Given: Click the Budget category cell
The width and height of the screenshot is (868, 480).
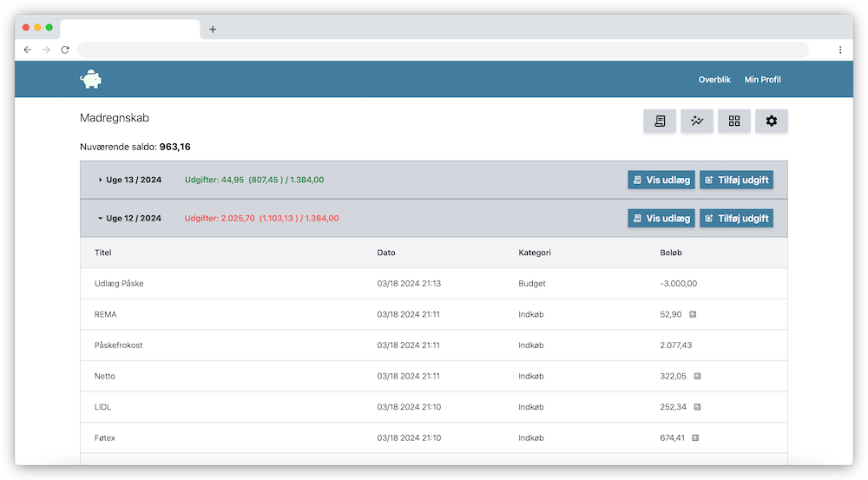Looking at the screenshot, I should point(531,284).
